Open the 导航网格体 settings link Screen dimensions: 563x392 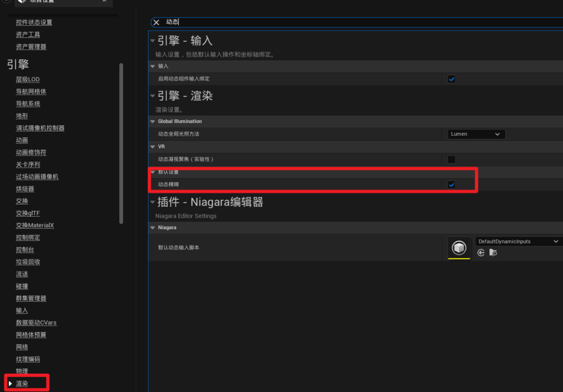coord(31,92)
